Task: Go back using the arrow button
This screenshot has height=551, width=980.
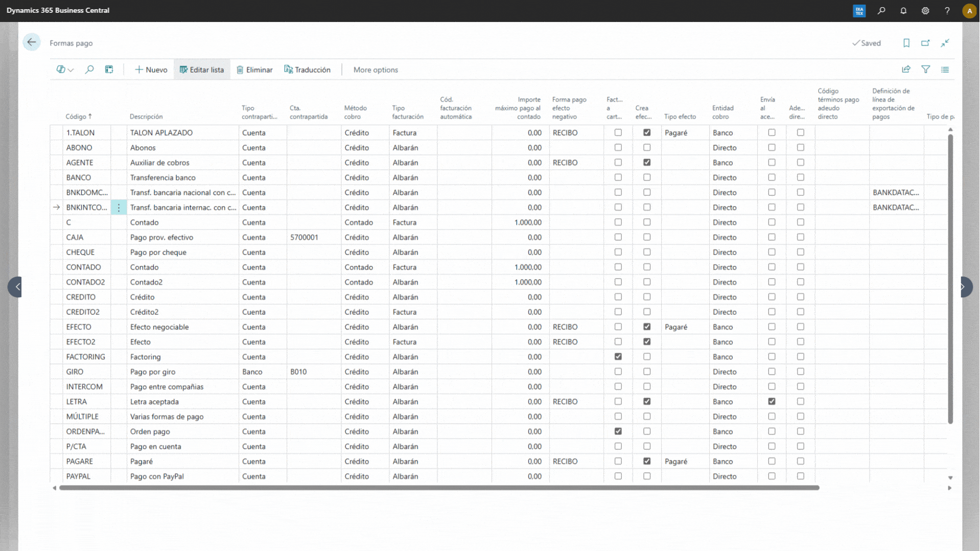Action: [32, 42]
